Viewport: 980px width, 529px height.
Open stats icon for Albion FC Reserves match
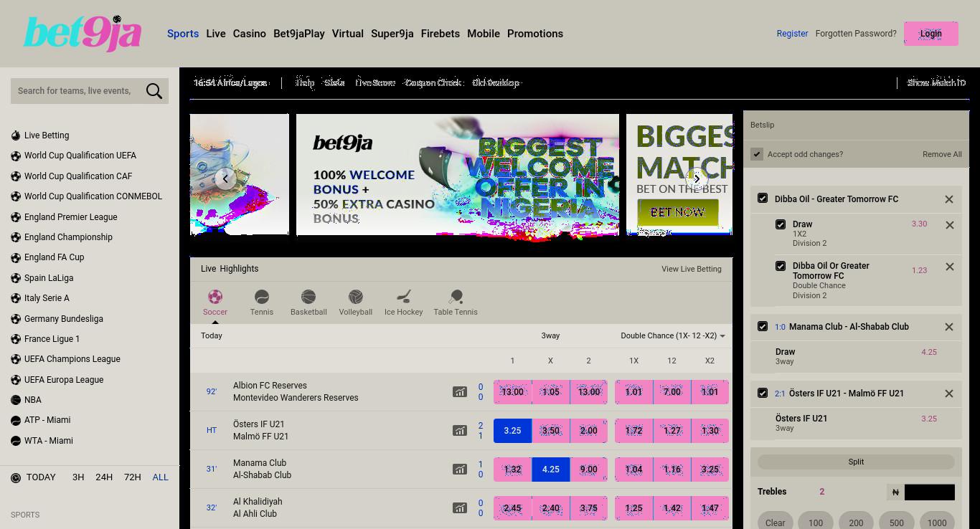pyautogui.click(x=459, y=392)
